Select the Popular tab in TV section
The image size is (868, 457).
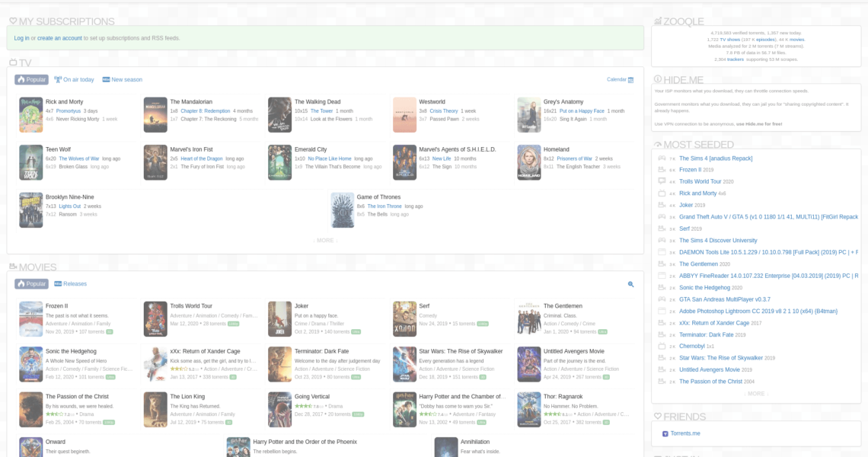tap(31, 79)
